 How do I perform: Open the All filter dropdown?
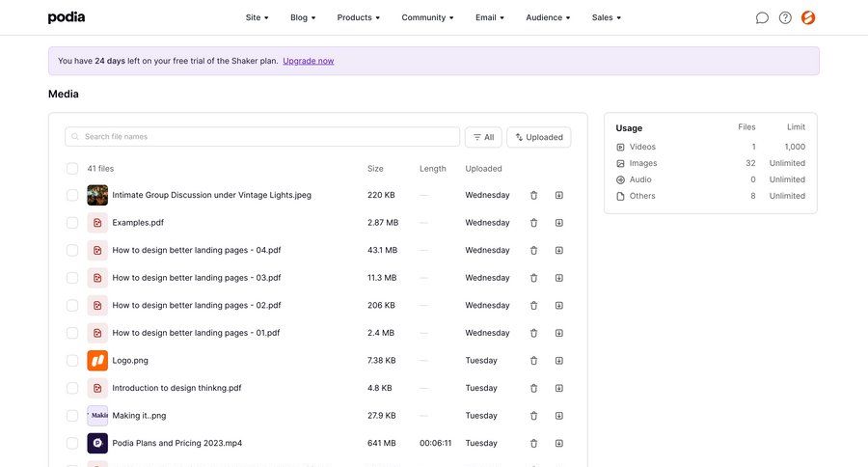pyautogui.click(x=483, y=137)
